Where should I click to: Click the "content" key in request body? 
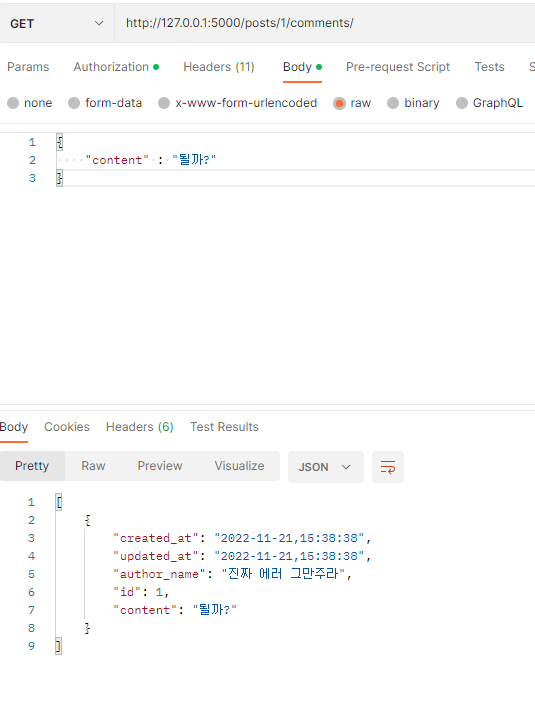click(x=117, y=160)
